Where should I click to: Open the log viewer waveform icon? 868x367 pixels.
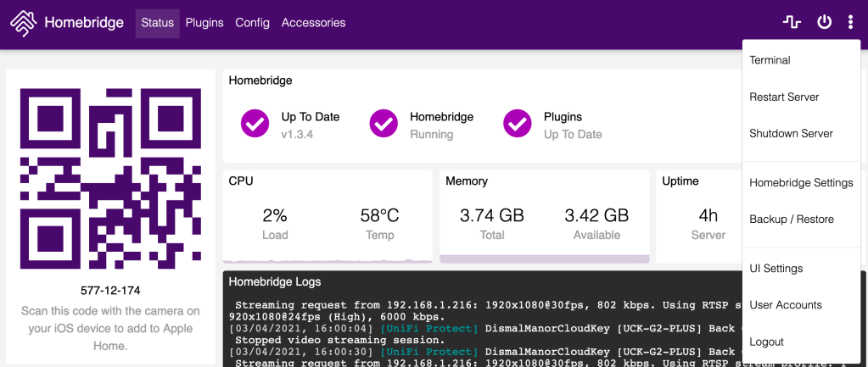pyautogui.click(x=792, y=23)
